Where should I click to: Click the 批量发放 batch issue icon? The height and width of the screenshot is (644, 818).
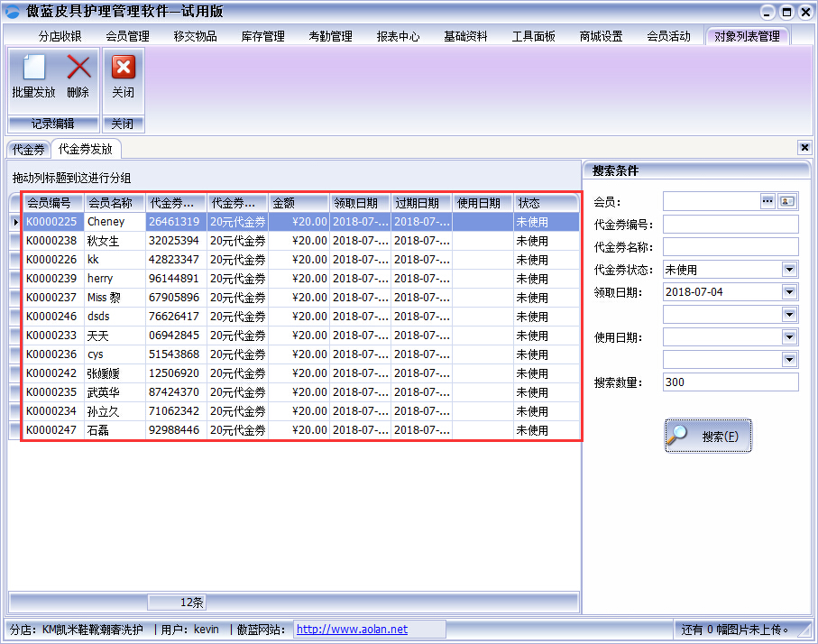33,69
